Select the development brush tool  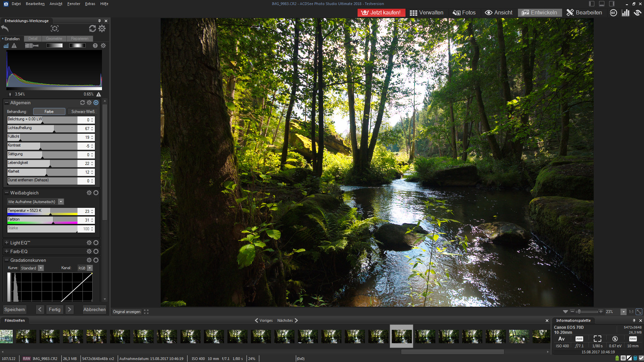(32, 46)
